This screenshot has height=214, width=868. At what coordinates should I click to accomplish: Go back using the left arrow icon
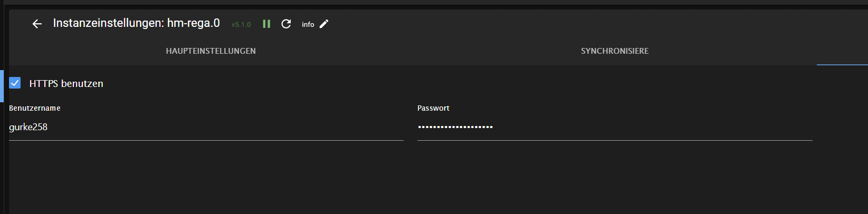[37, 24]
